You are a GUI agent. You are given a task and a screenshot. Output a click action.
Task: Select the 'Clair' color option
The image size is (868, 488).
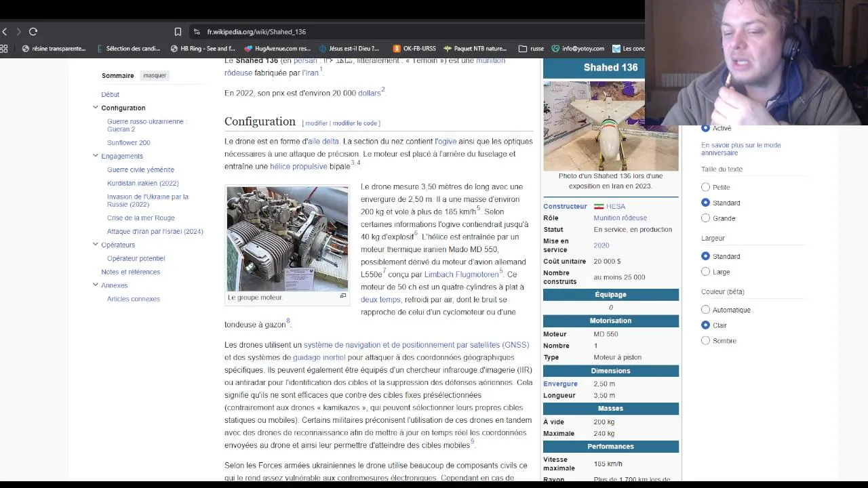pyautogui.click(x=706, y=325)
